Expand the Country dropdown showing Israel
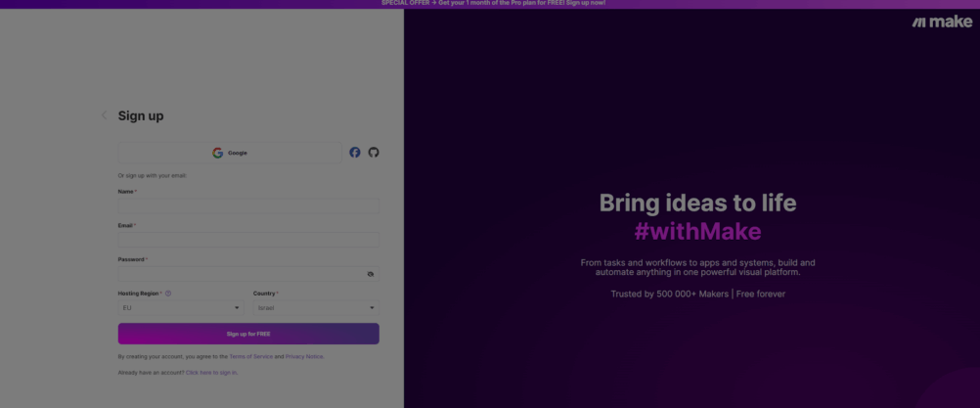Viewport: 980px width, 408px height. 315,308
